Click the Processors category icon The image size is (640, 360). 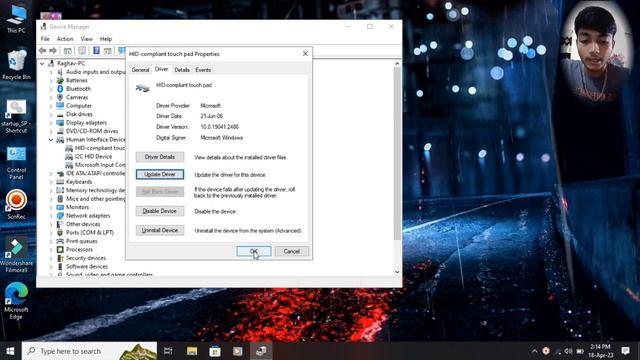60,249
